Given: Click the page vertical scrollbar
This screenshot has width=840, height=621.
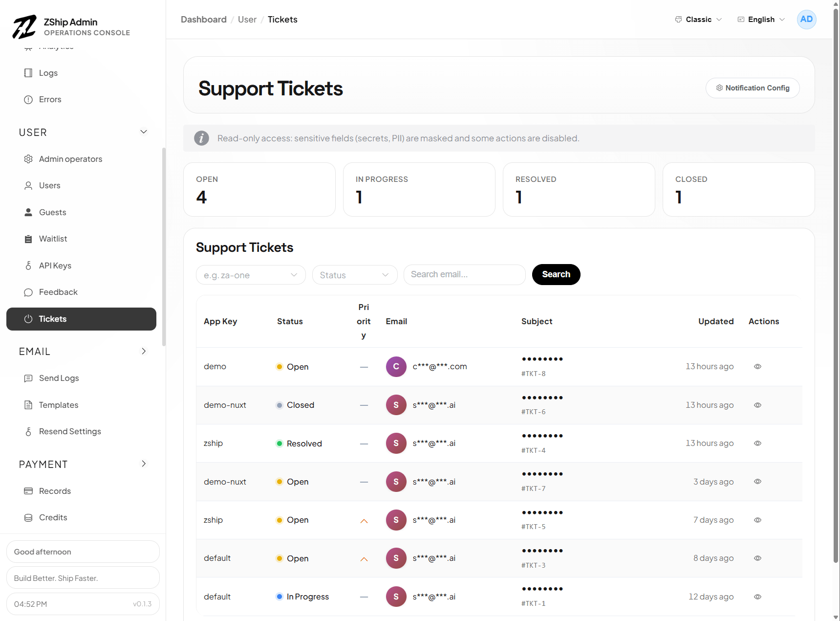Looking at the screenshot, I should pos(836,293).
